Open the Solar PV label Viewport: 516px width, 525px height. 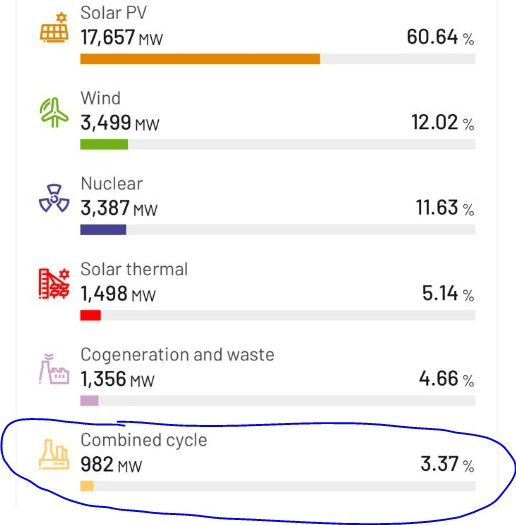(114, 13)
